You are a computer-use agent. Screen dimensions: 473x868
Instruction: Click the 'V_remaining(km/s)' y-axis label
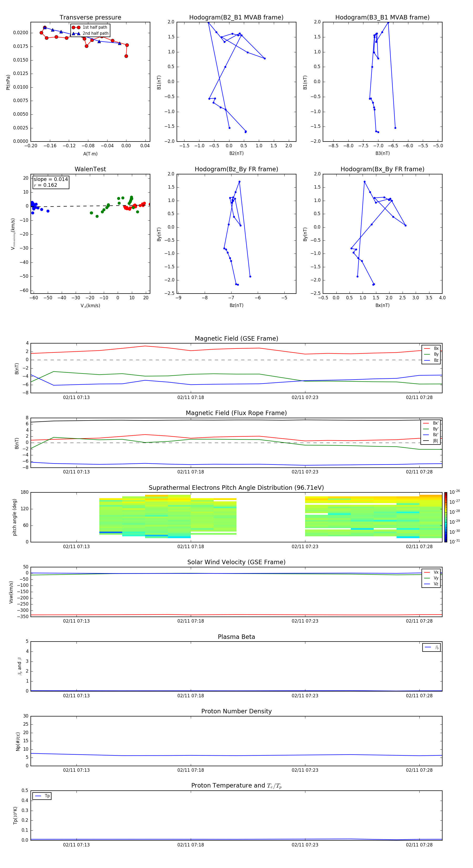tap(13, 234)
